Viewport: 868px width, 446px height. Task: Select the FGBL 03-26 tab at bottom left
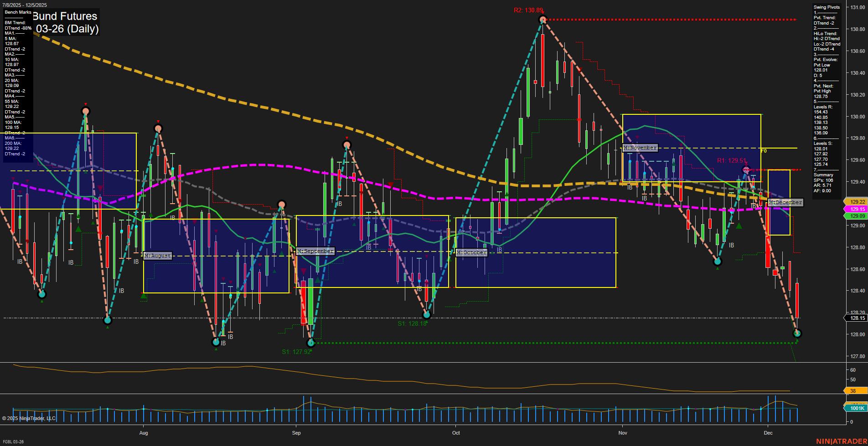click(x=13, y=441)
